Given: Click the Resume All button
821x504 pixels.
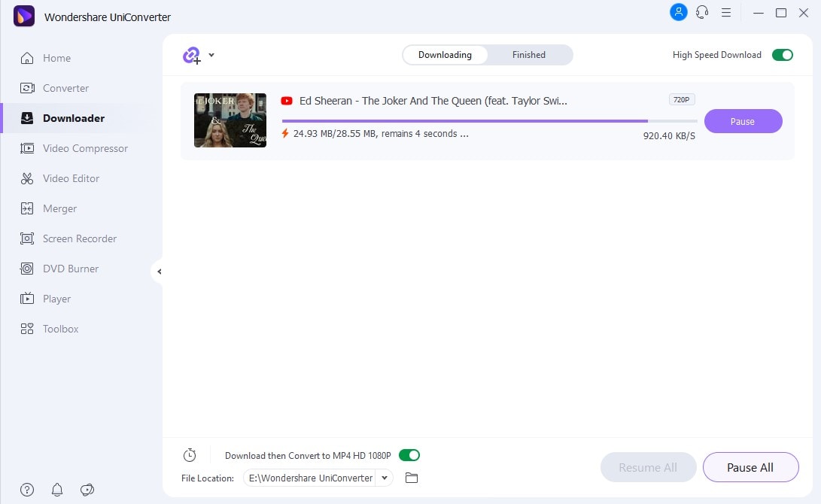Looking at the screenshot, I should tap(648, 467).
